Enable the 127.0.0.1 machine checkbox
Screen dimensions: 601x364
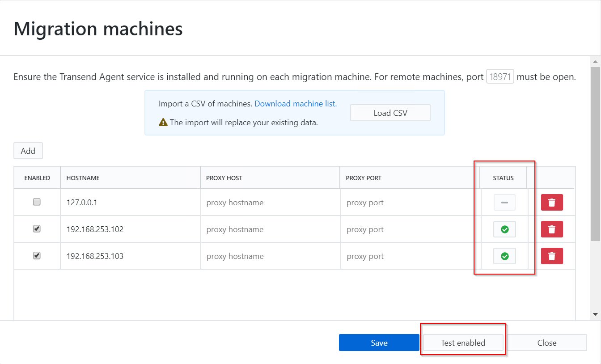(x=37, y=202)
